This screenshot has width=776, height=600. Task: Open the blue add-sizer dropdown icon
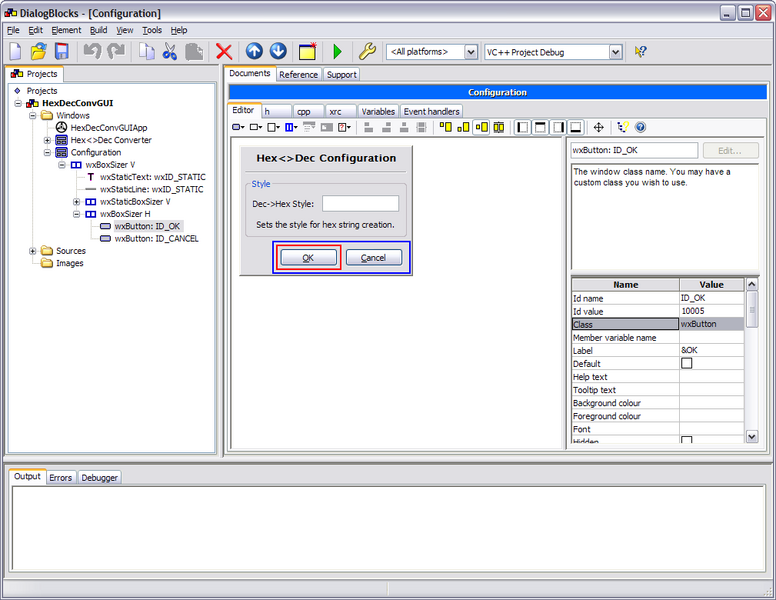tap(291, 127)
